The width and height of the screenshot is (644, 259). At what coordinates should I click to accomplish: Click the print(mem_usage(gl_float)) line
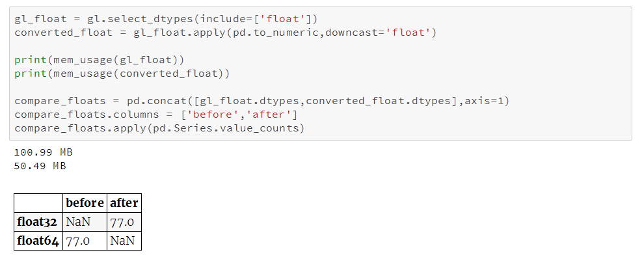(100, 60)
